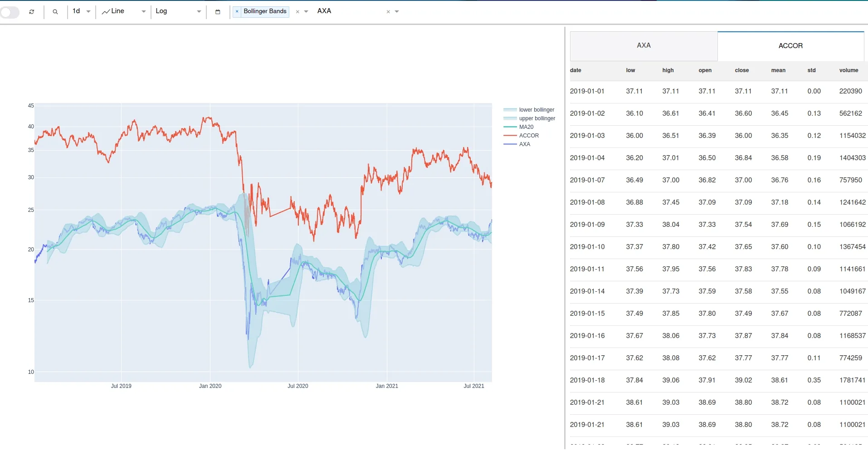Clear the AXA ticker selection
This screenshot has height=451, width=868.
point(388,12)
